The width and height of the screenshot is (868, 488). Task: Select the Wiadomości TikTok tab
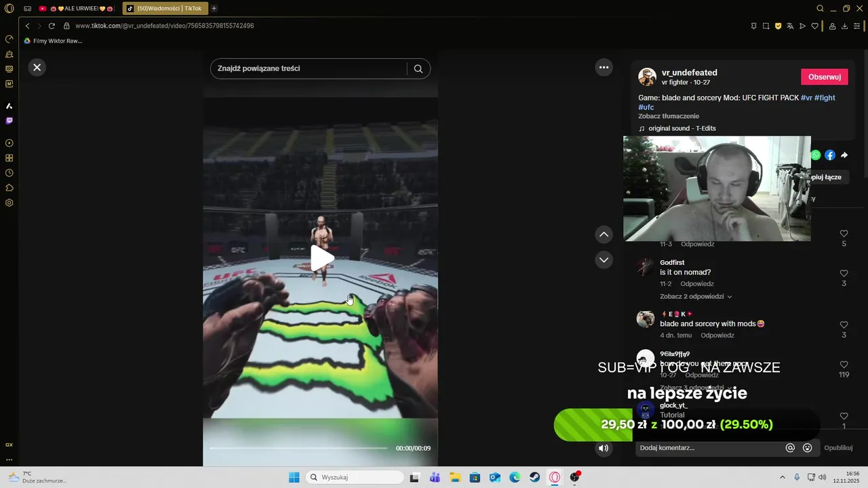tap(165, 9)
